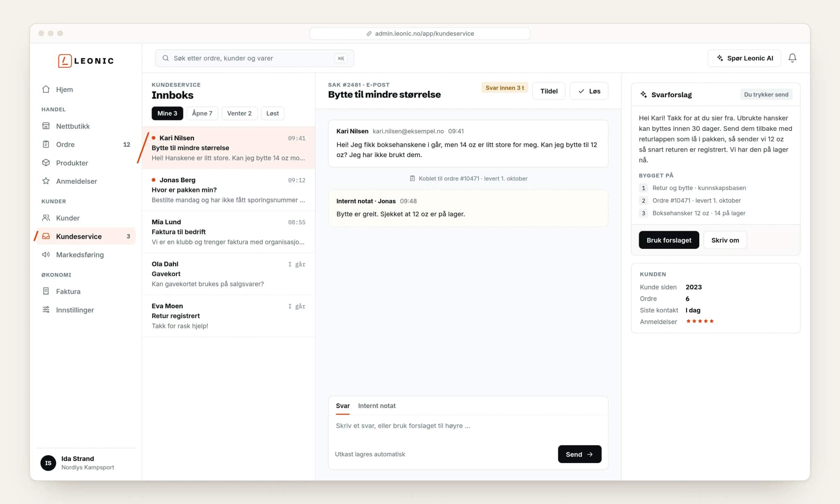Screen dimensions: 840x504
Task: Click Koblet til ordre #10471 link
Action: tap(468, 178)
